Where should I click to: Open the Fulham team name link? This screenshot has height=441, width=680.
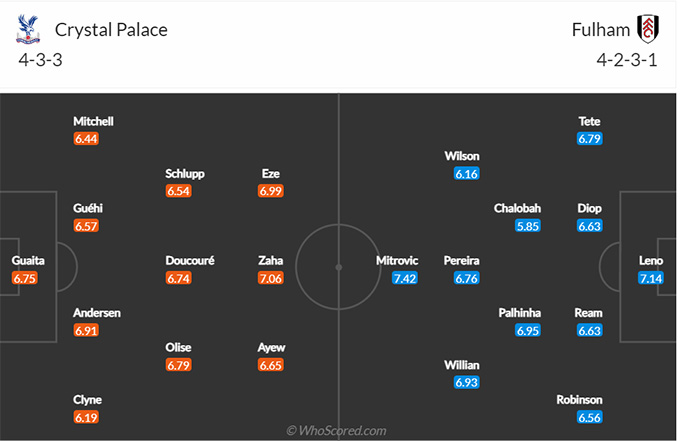point(601,29)
